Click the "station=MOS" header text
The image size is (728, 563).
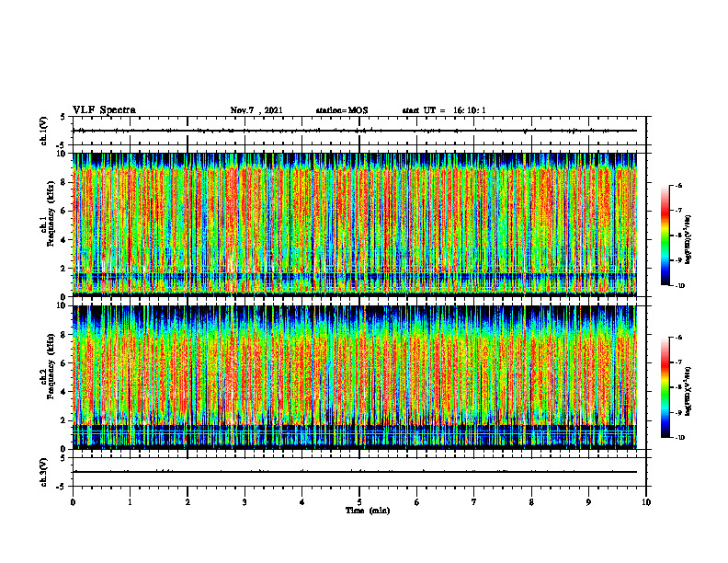342,110
